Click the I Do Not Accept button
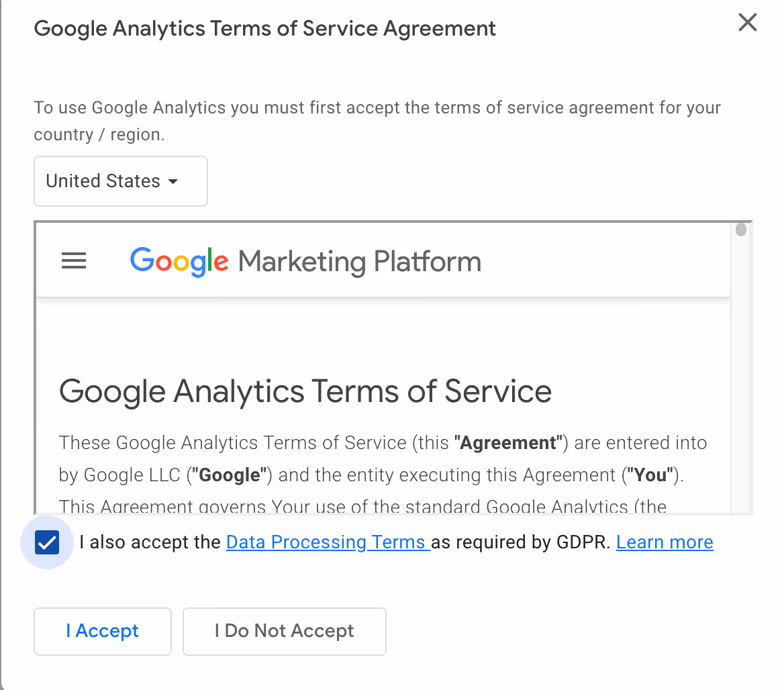The width and height of the screenshot is (784, 690). tap(285, 631)
